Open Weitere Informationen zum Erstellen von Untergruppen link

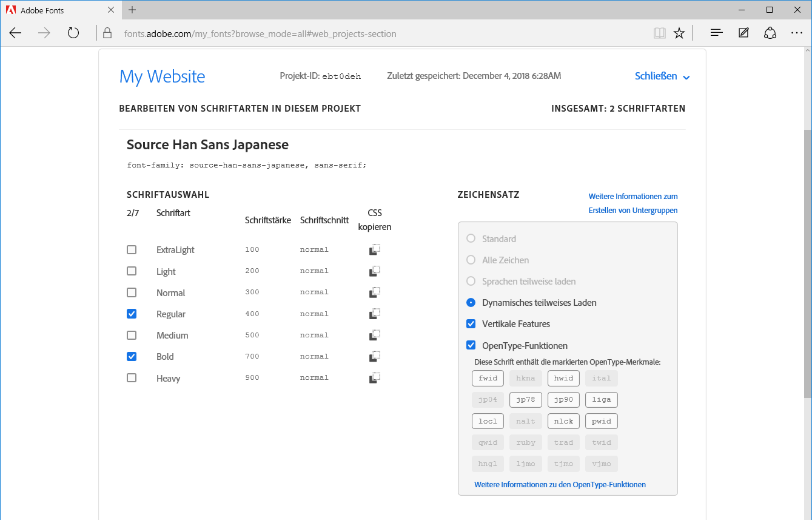tap(633, 203)
